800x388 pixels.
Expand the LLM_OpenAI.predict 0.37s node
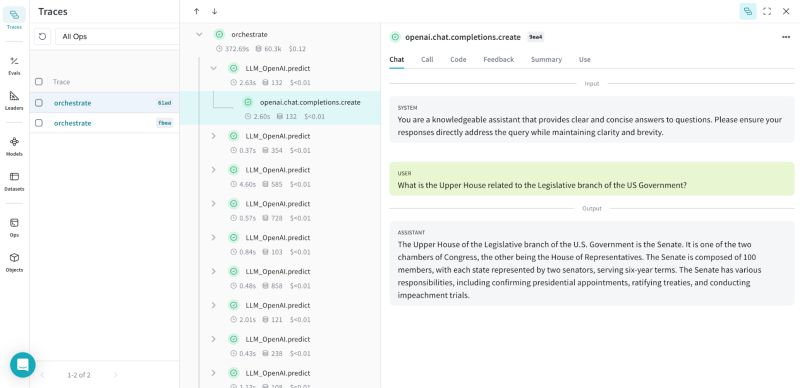[x=214, y=136]
